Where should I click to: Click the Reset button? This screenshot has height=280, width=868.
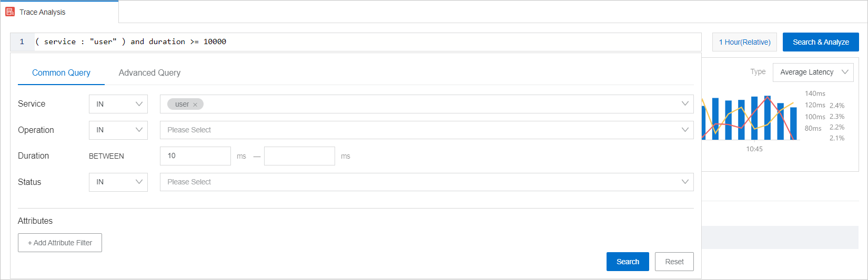674,262
